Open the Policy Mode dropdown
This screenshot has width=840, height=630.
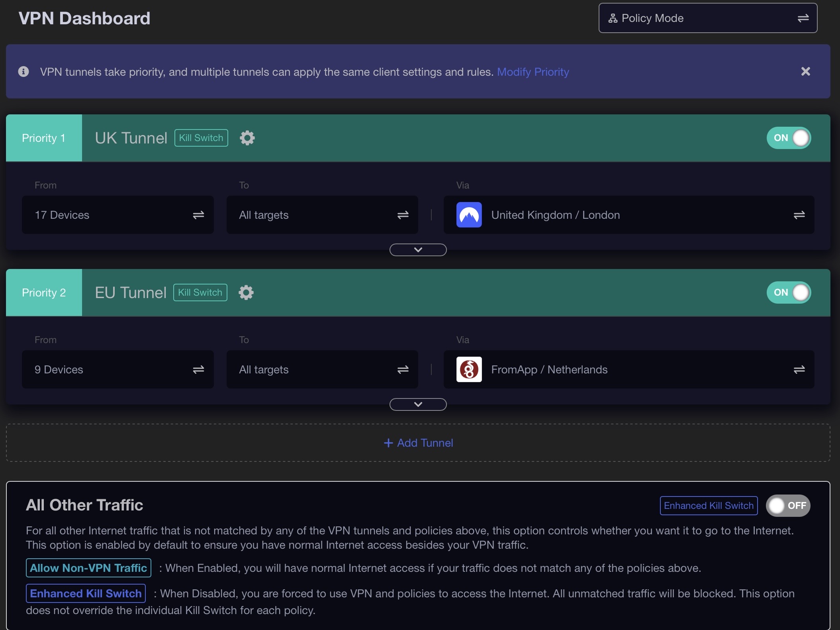[x=708, y=18]
